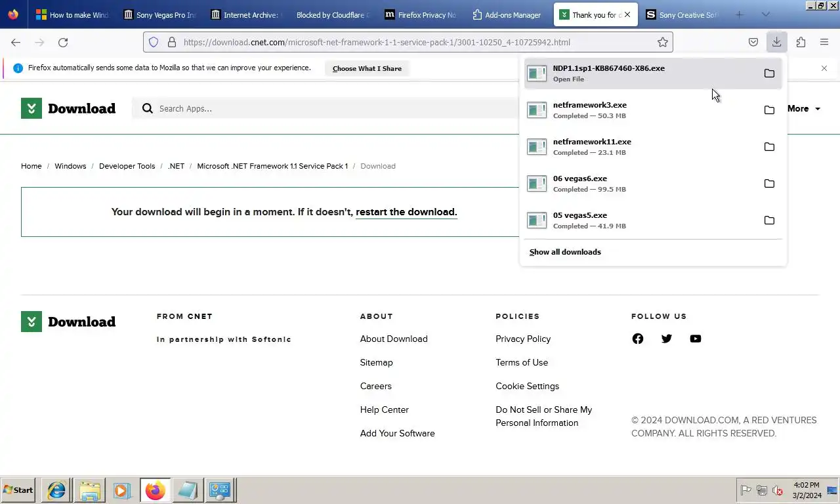Reload the current page
840x504 pixels.
pos(63,42)
